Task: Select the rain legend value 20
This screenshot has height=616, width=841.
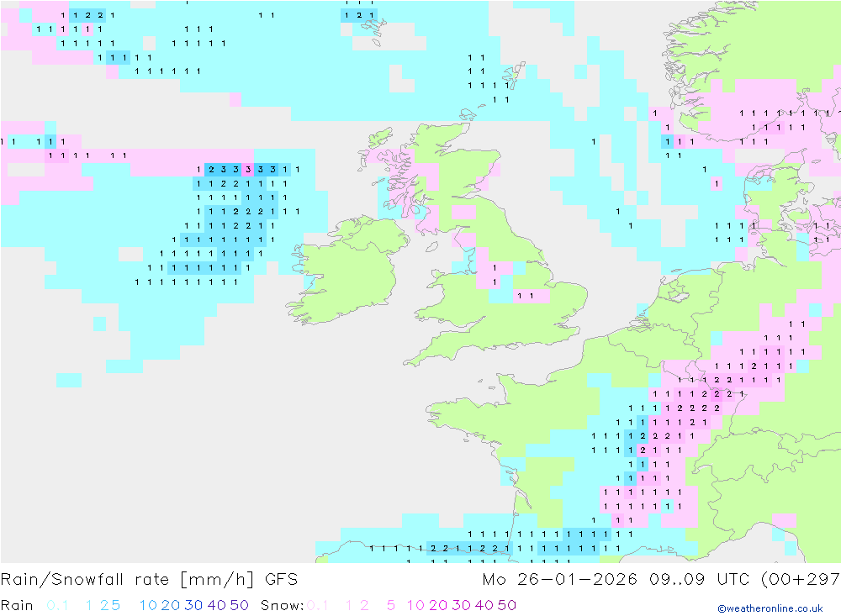Action: 171,605
